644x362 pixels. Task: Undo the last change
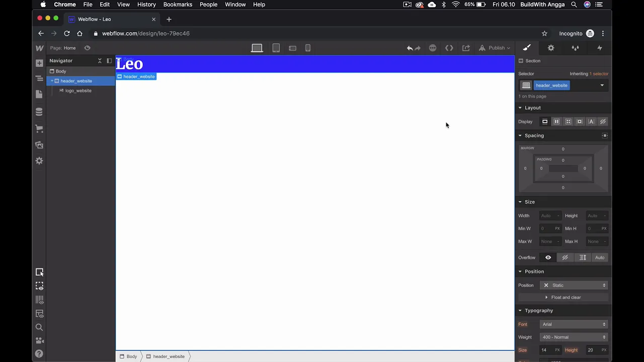[x=410, y=48]
